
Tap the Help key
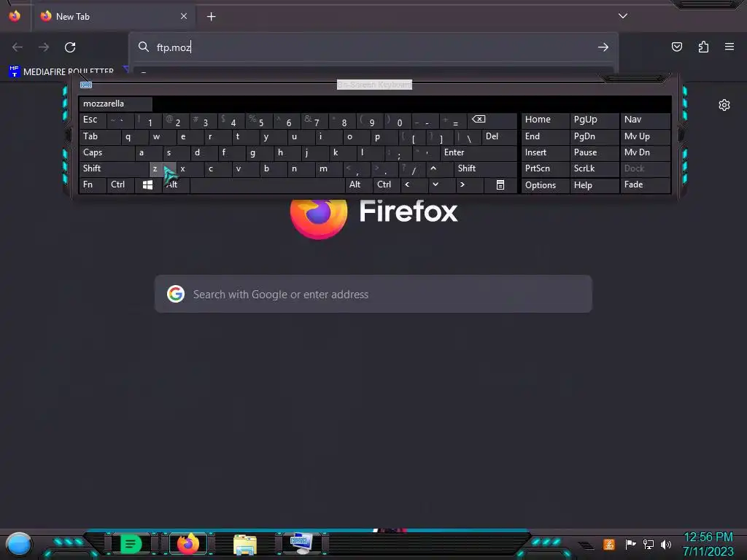point(594,185)
